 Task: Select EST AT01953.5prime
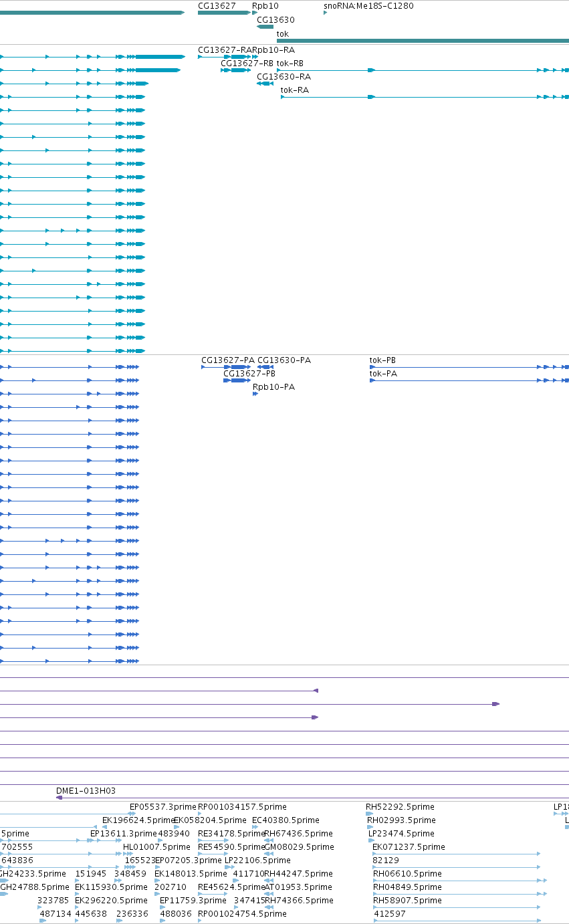[298, 887]
